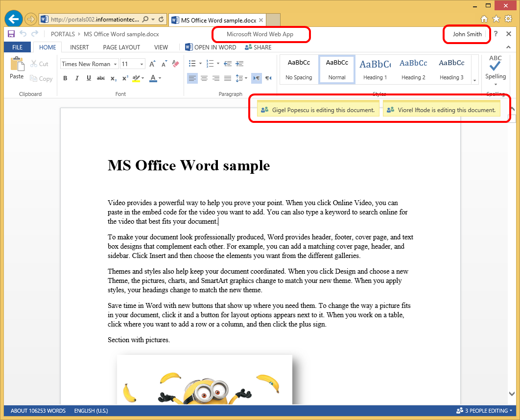
Task: Refresh the page in address bar
Action: coord(161,19)
